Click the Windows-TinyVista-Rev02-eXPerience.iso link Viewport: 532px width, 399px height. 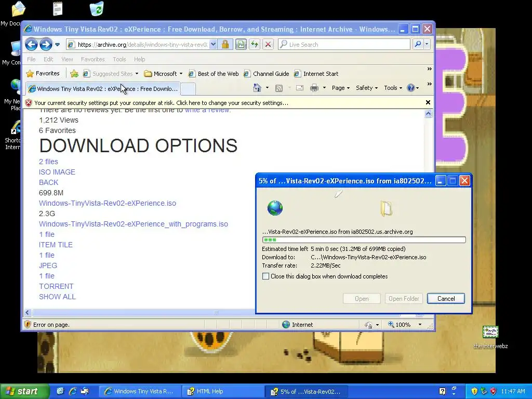click(108, 203)
